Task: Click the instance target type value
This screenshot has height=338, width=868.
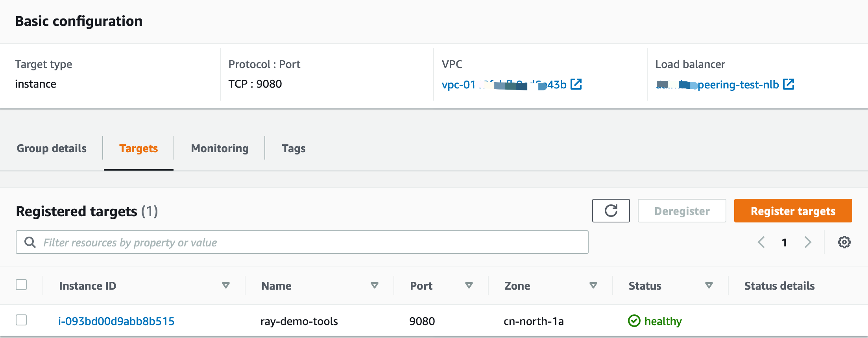Action: tap(35, 84)
